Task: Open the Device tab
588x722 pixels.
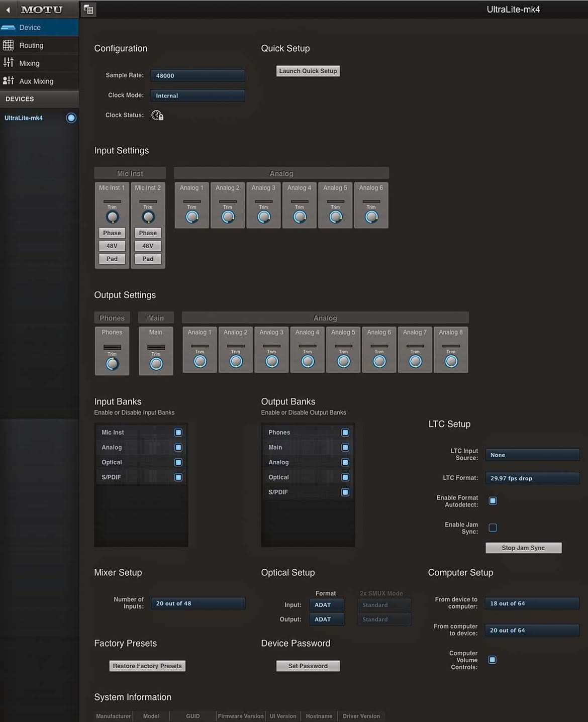Action: click(x=39, y=28)
